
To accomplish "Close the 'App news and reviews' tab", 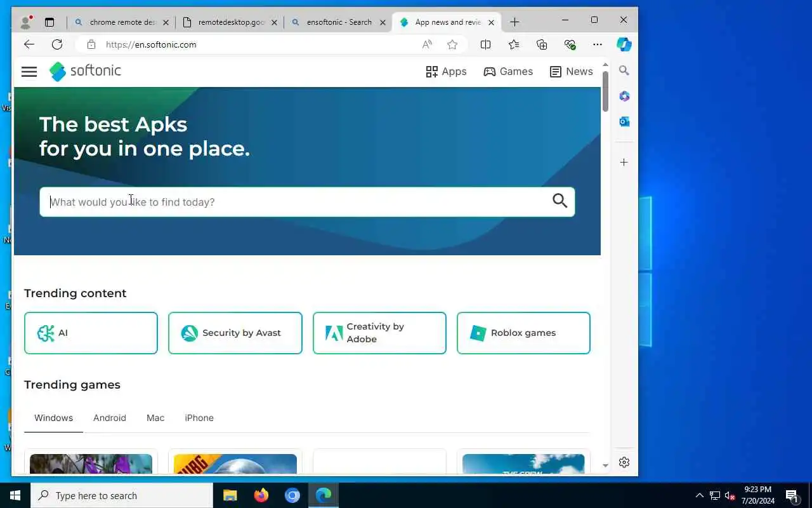I will (x=491, y=22).
